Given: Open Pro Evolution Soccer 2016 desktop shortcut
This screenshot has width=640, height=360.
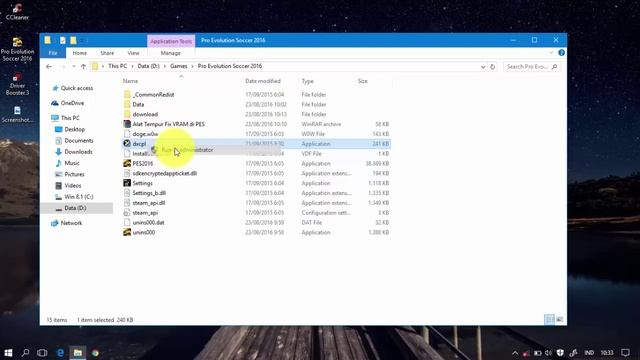Looking at the screenshot, I should pos(17,49).
